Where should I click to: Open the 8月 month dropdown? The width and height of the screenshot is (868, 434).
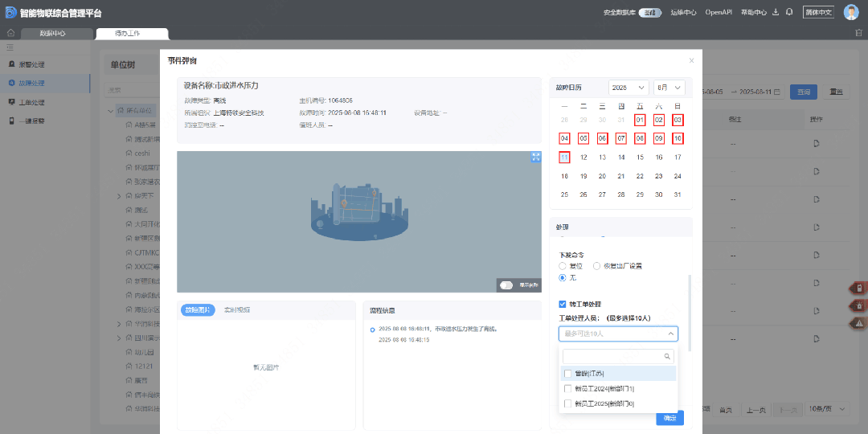[x=669, y=87]
